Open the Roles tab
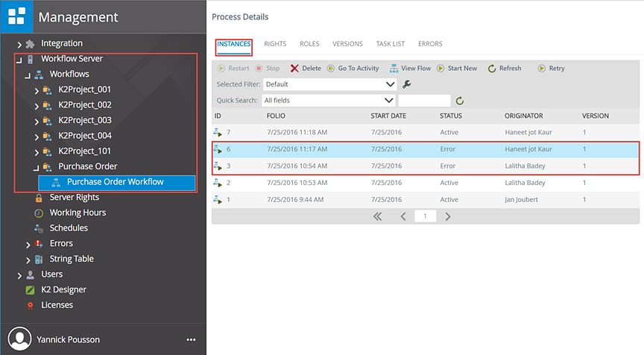Viewport: 644px width, 355px height. point(309,44)
